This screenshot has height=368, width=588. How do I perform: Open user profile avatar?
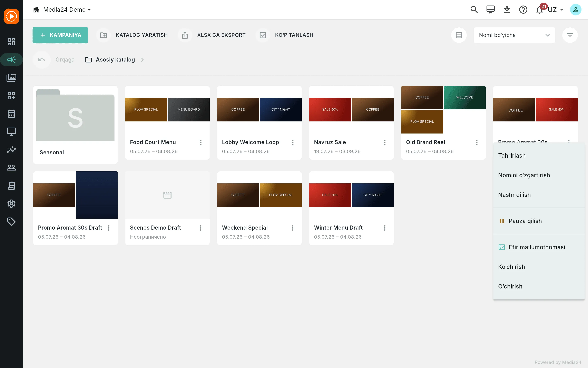tap(576, 9)
